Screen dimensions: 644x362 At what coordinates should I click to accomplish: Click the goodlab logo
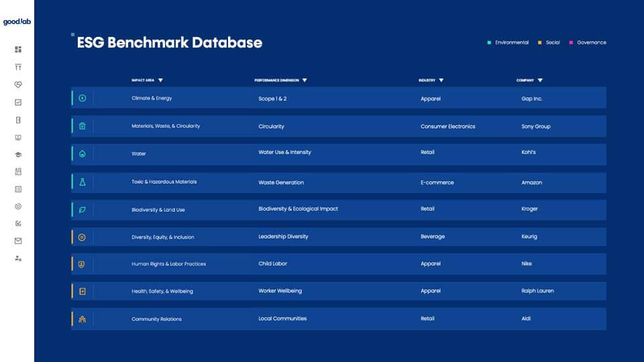tap(17, 21)
